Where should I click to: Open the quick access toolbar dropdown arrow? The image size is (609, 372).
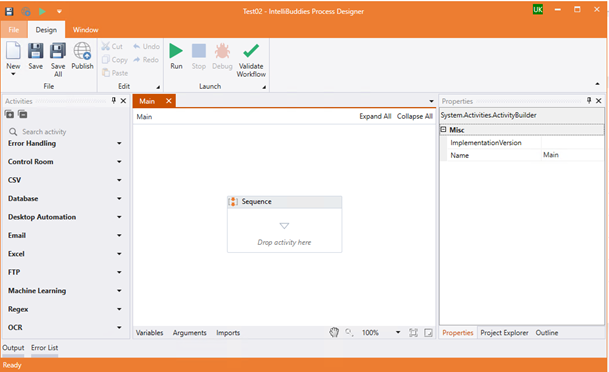(x=59, y=11)
